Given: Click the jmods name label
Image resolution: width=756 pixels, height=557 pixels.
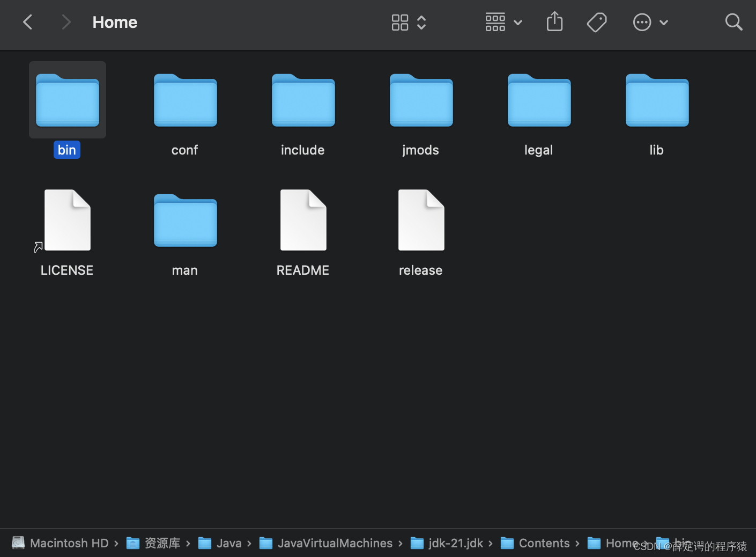Looking at the screenshot, I should pyautogui.click(x=421, y=150).
